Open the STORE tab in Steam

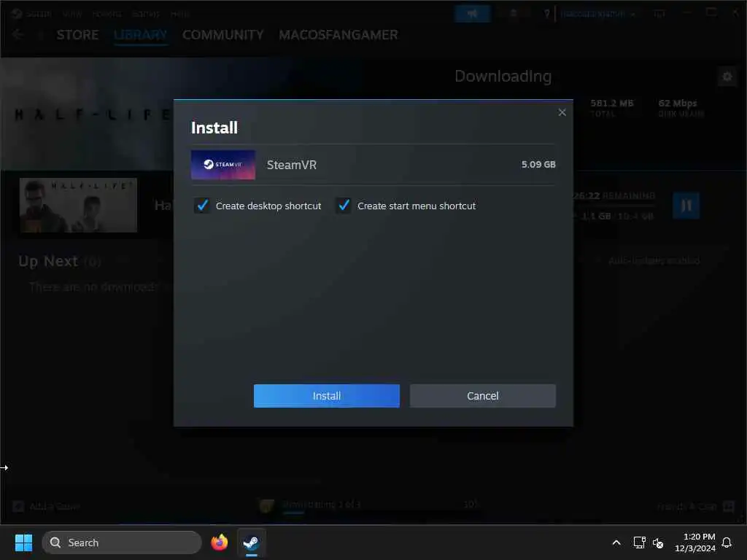(x=77, y=35)
